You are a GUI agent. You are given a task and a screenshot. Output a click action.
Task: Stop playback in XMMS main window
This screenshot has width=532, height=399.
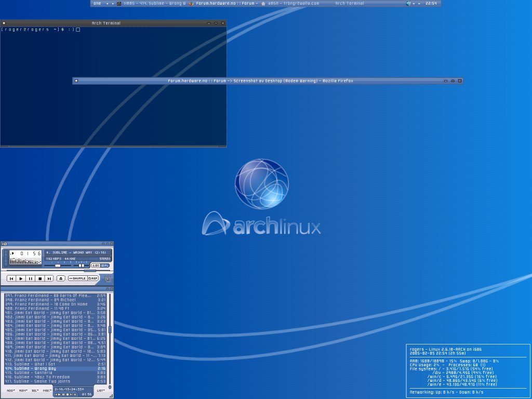point(40,278)
